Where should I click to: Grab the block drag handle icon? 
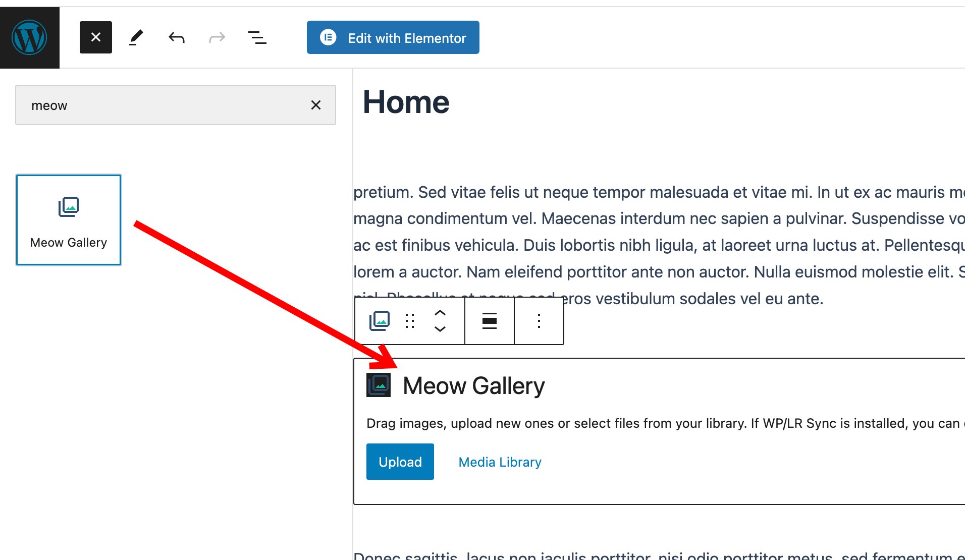click(410, 321)
